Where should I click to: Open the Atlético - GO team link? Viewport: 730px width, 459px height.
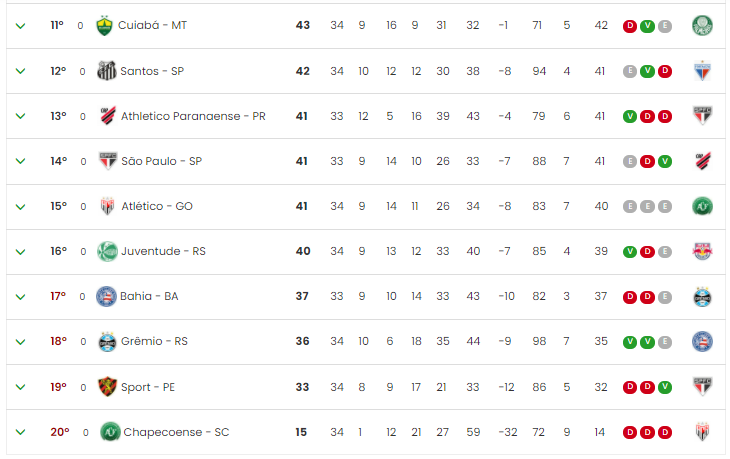click(157, 206)
